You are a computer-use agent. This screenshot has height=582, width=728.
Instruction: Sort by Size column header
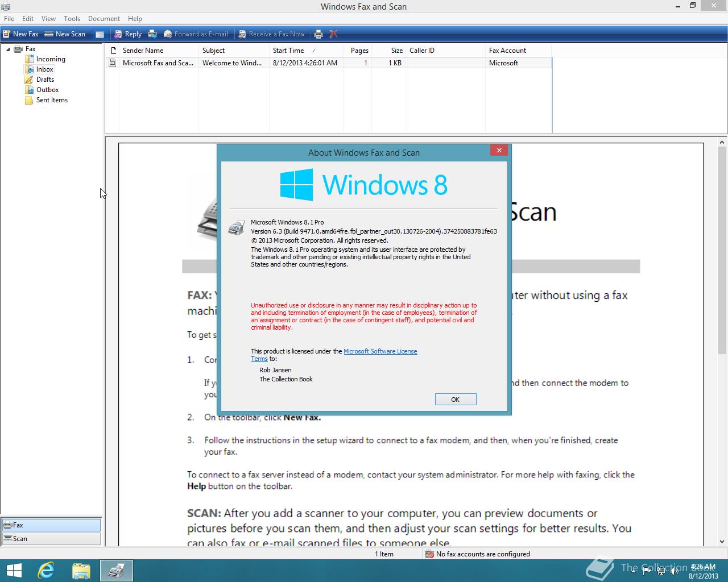[388, 51]
